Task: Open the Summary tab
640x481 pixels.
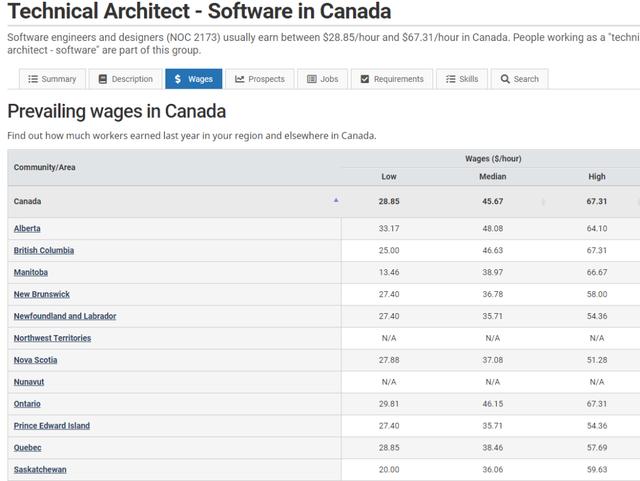Action: point(52,79)
